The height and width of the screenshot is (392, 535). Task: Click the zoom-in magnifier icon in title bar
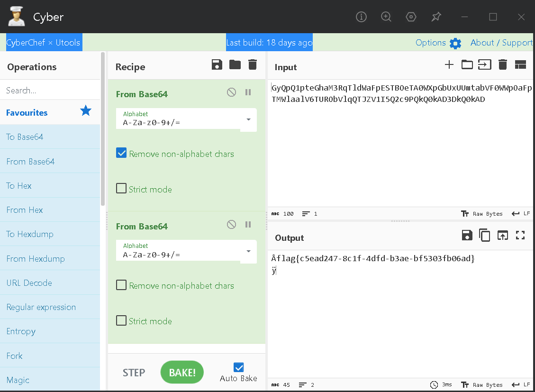pos(386,17)
